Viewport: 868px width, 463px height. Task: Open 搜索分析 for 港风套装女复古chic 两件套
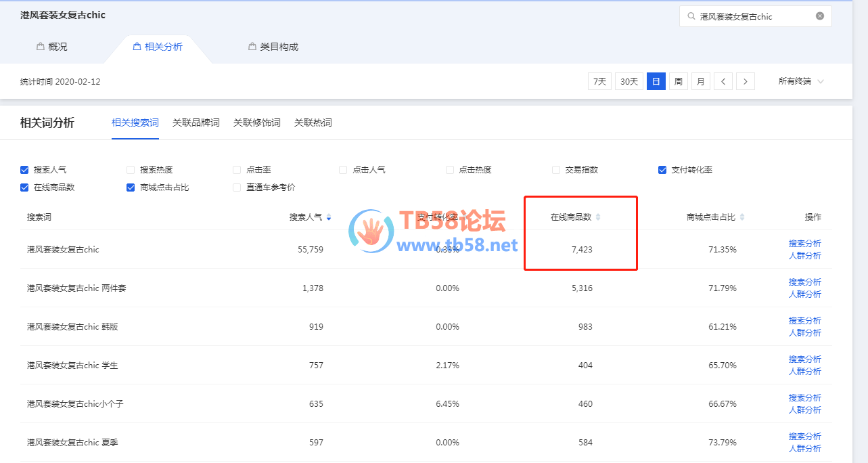804,282
